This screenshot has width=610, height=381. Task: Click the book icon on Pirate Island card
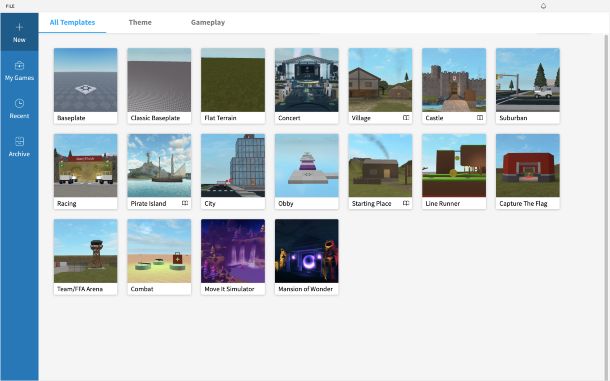pyautogui.click(x=185, y=203)
